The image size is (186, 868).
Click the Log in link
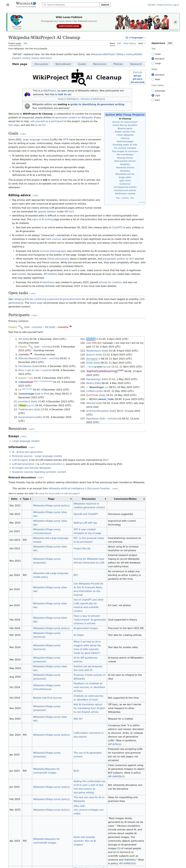coord(176,5)
